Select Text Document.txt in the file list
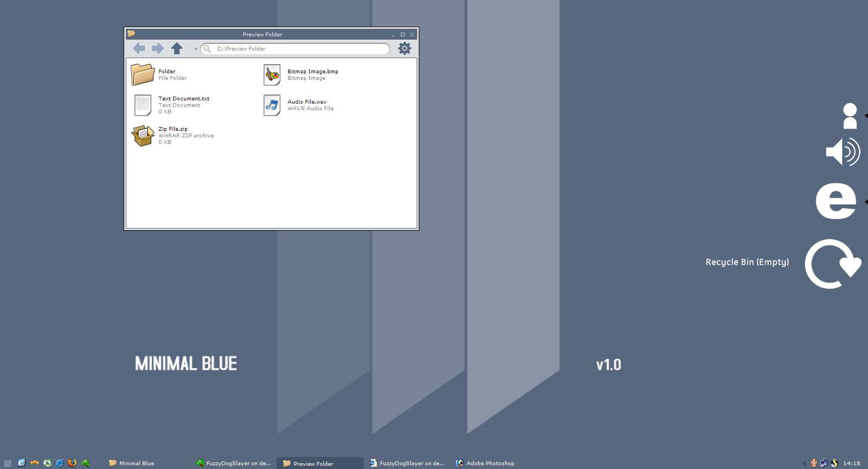868x469 pixels. coord(184,99)
